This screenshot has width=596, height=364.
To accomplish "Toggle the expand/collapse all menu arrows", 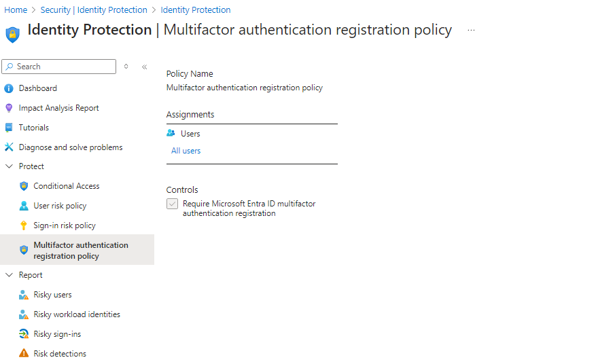I will point(126,67).
